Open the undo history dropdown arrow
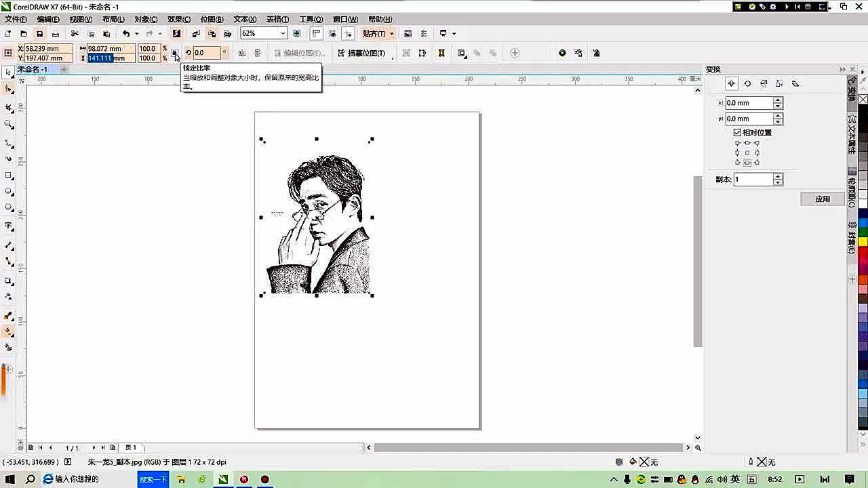868x488 pixels. point(136,33)
